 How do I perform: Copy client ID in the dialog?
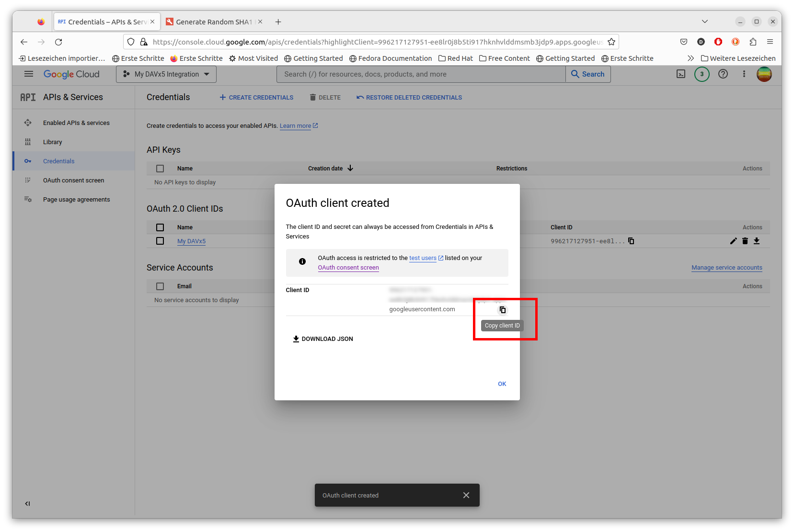(x=502, y=310)
